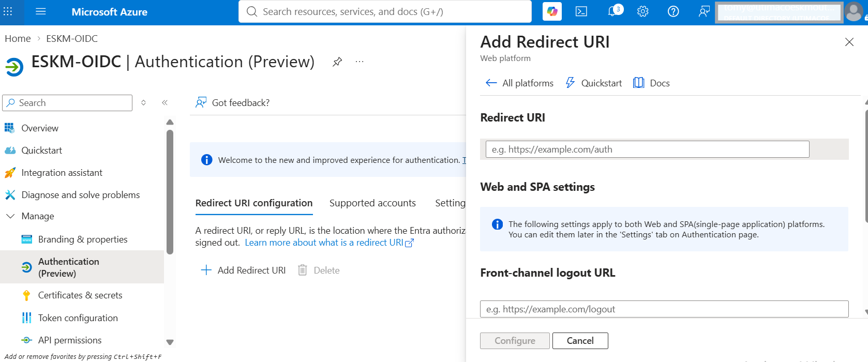The image size is (868, 362).
Task: Open the notifications bell
Action: coord(613,11)
